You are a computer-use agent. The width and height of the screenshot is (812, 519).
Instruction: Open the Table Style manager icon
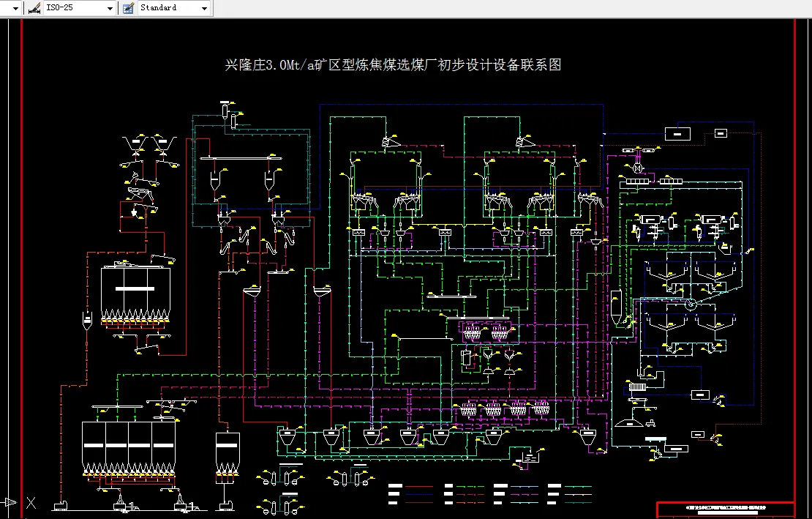[x=129, y=8]
